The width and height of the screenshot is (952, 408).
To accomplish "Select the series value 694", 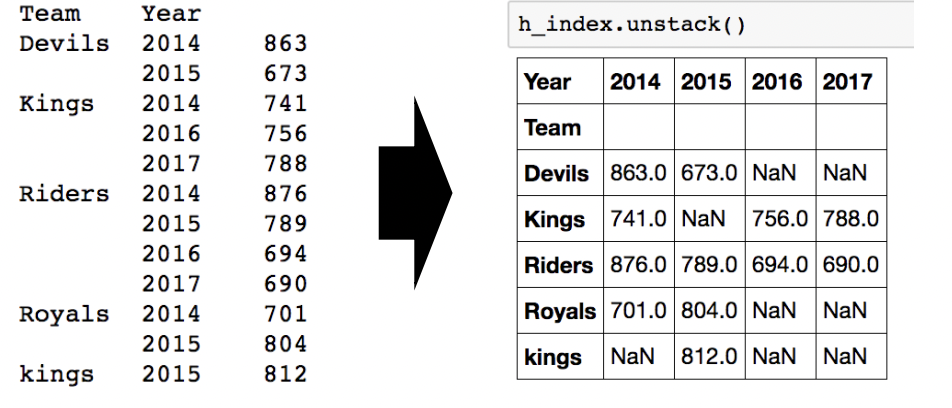I will coord(286,254).
